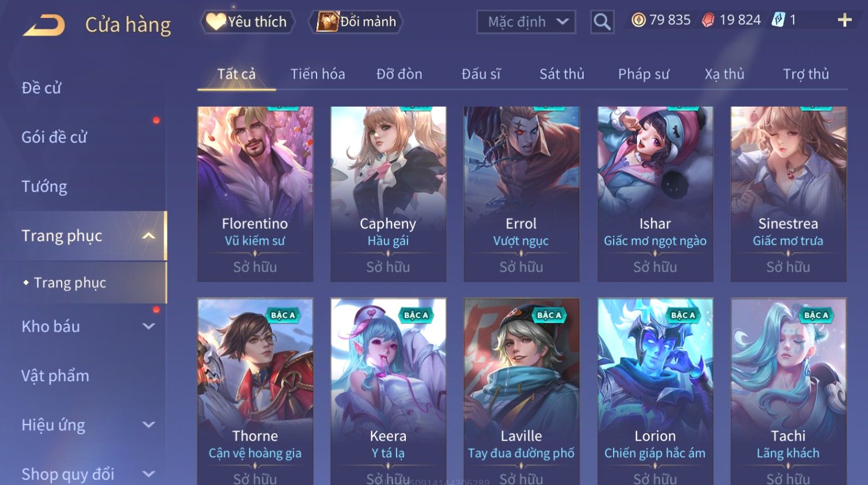Open search with magnifying glass icon
The height and width of the screenshot is (485, 868).
[x=602, y=22]
